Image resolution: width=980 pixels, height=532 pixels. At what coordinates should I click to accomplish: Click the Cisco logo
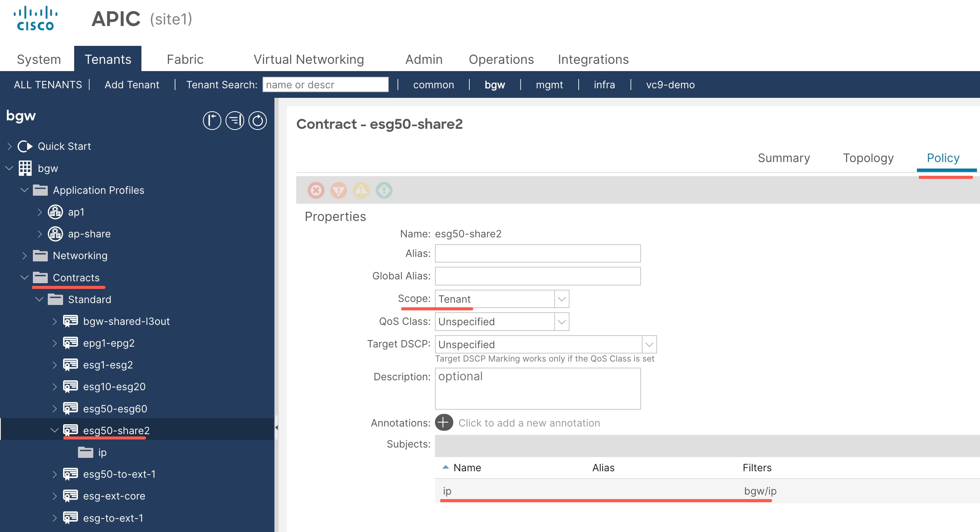pyautogui.click(x=35, y=18)
